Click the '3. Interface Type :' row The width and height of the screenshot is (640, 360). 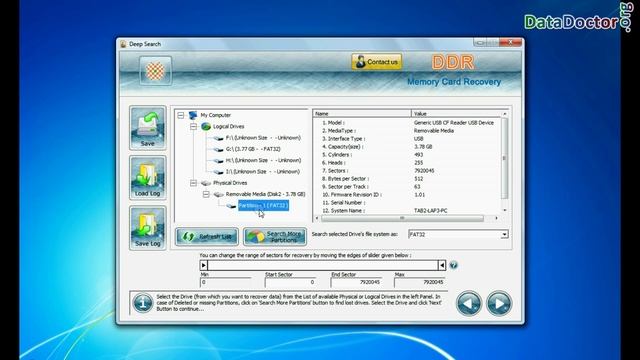(x=407, y=139)
